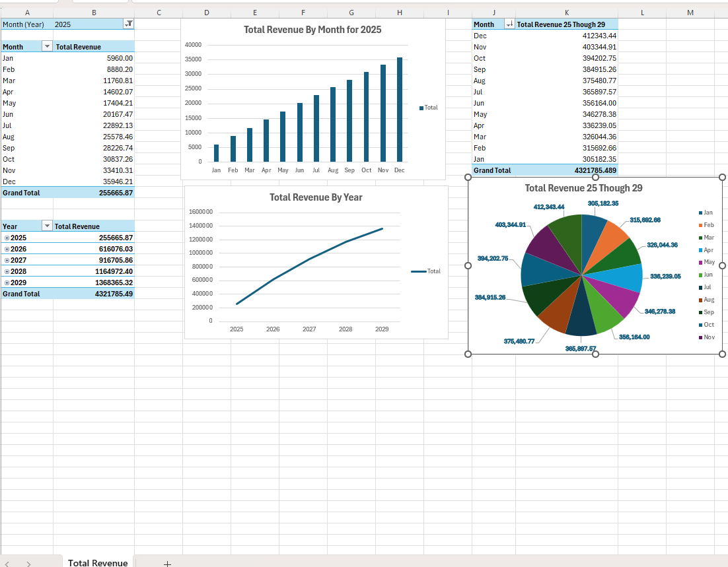728x567 pixels.
Task: Expand the 2026 year row
Action: [7, 249]
